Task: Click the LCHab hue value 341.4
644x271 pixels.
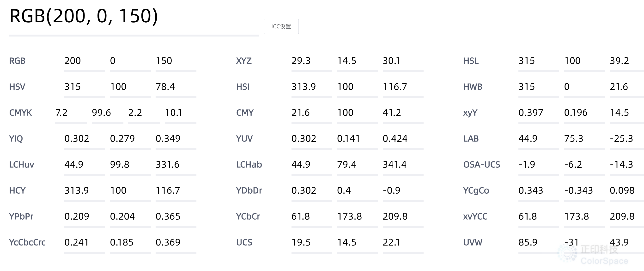Action: pos(403,166)
